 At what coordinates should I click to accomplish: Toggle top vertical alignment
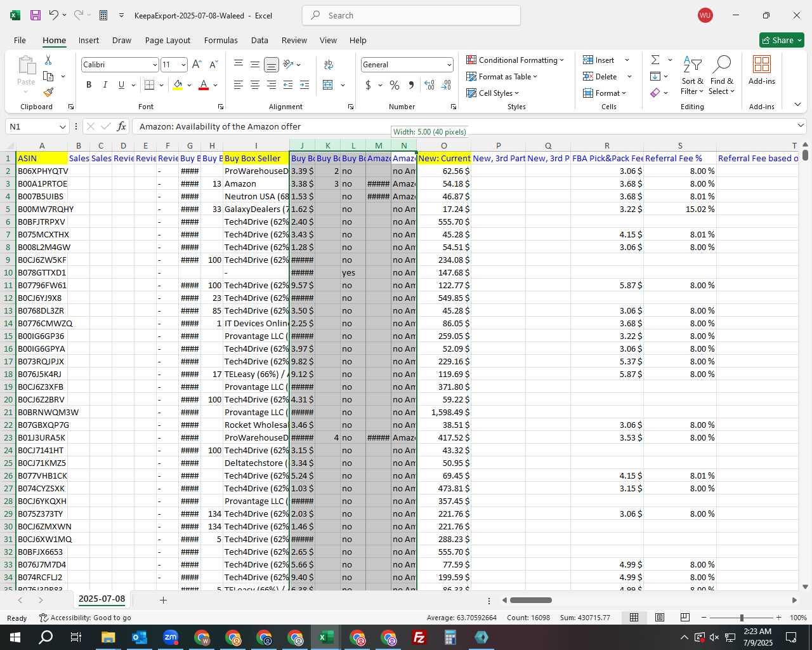(x=238, y=65)
